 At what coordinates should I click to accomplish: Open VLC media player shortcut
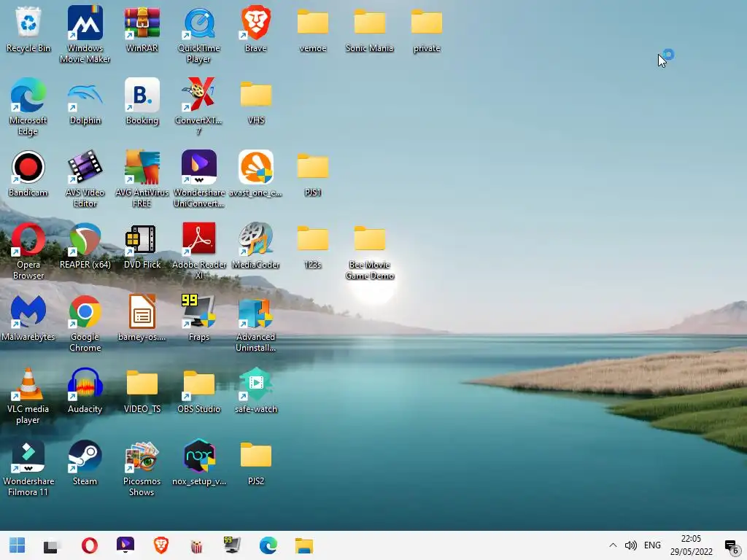[28, 396]
